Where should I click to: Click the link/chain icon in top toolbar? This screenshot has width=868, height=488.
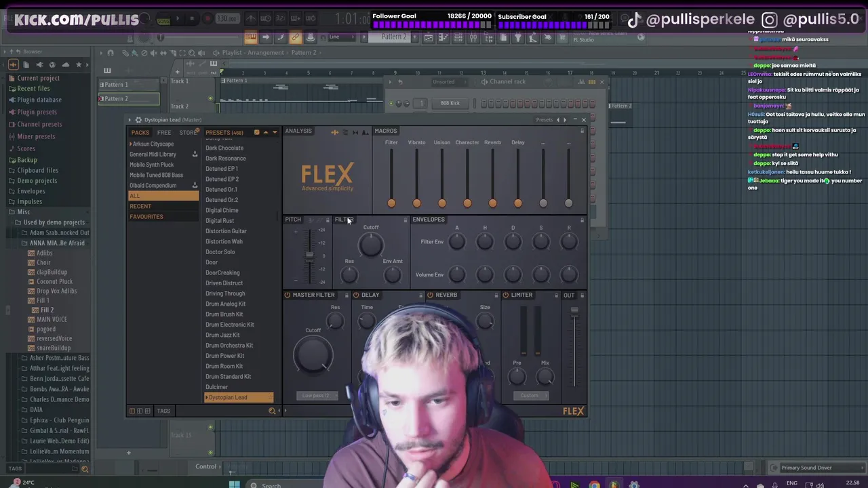(x=296, y=38)
